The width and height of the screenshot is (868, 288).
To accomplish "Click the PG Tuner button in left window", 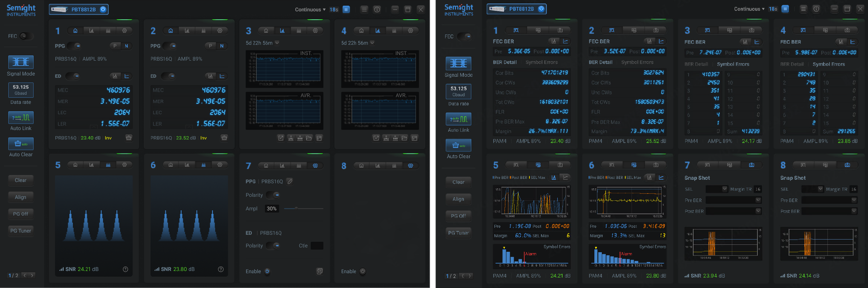I will pyautogui.click(x=21, y=231).
